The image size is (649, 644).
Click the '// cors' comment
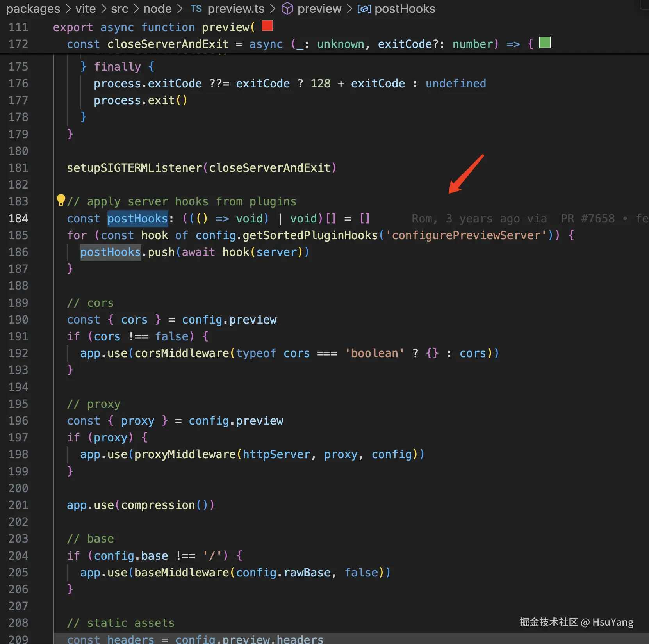(90, 303)
